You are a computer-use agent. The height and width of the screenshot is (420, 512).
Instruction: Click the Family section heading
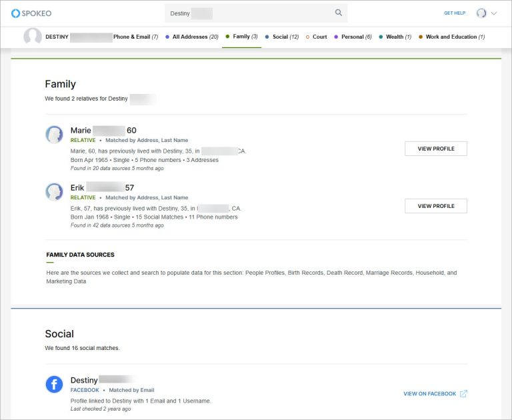tap(61, 84)
